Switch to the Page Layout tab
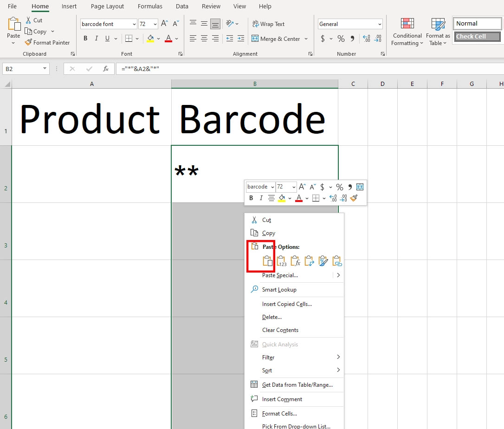This screenshot has width=504, height=429. click(x=107, y=6)
